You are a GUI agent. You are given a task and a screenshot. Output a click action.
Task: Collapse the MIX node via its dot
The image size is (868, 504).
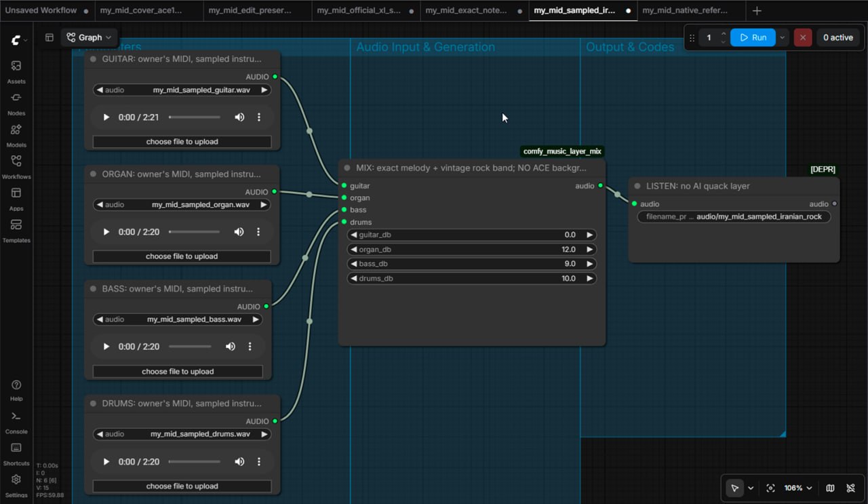tap(347, 168)
